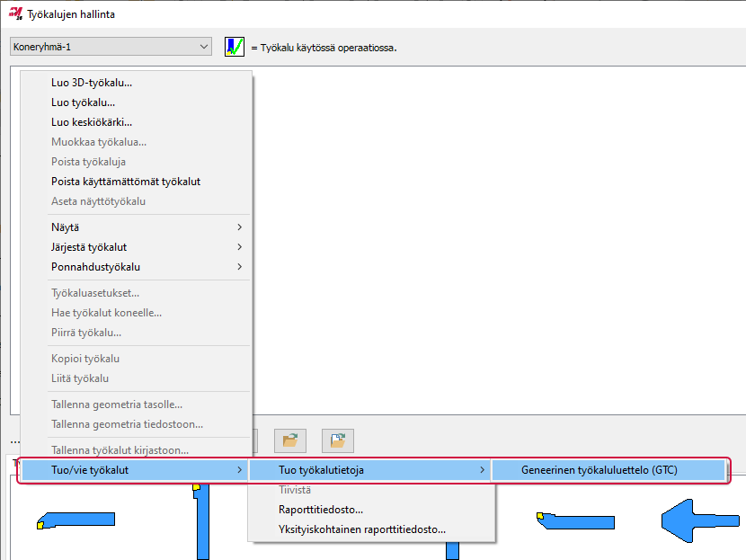Expand the Järjestä työkalut submenu

point(137,247)
